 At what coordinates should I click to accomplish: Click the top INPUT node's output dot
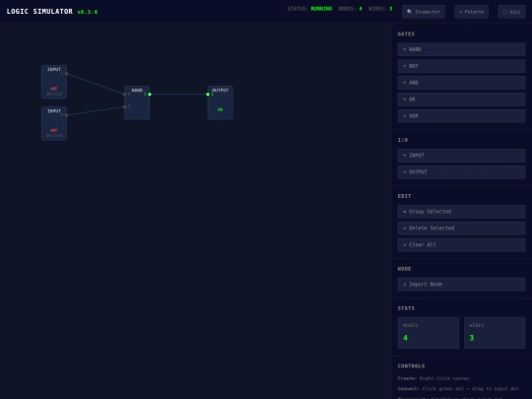click(67, 73)
